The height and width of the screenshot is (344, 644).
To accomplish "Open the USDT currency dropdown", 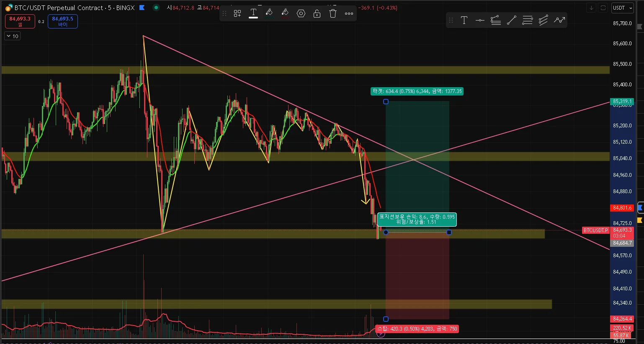I will point(622,8).
